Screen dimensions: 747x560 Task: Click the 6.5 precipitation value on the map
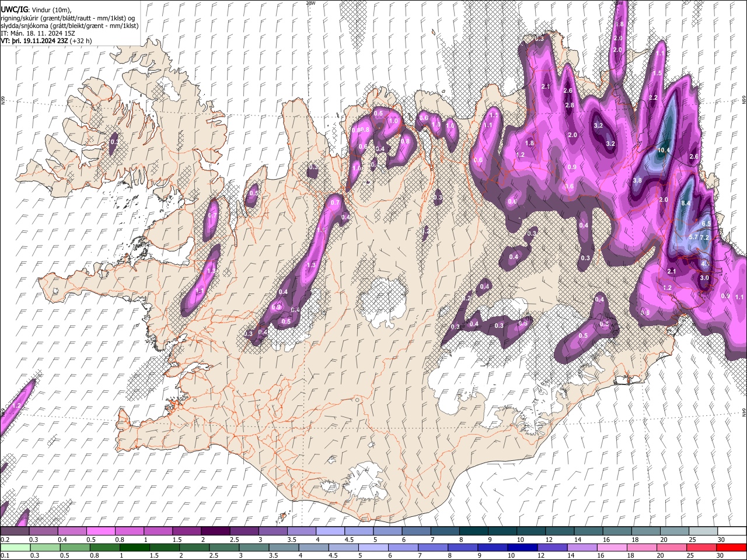(706, 223)
